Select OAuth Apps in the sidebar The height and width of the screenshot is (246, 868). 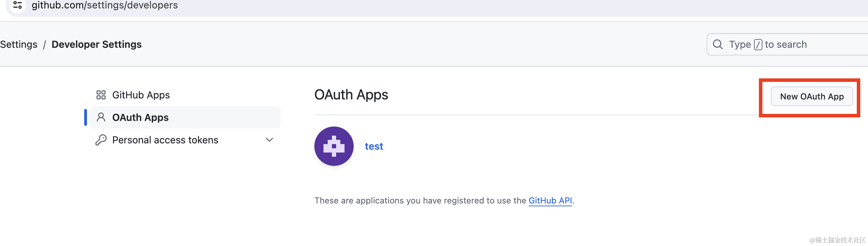click(x=140, y=117)
